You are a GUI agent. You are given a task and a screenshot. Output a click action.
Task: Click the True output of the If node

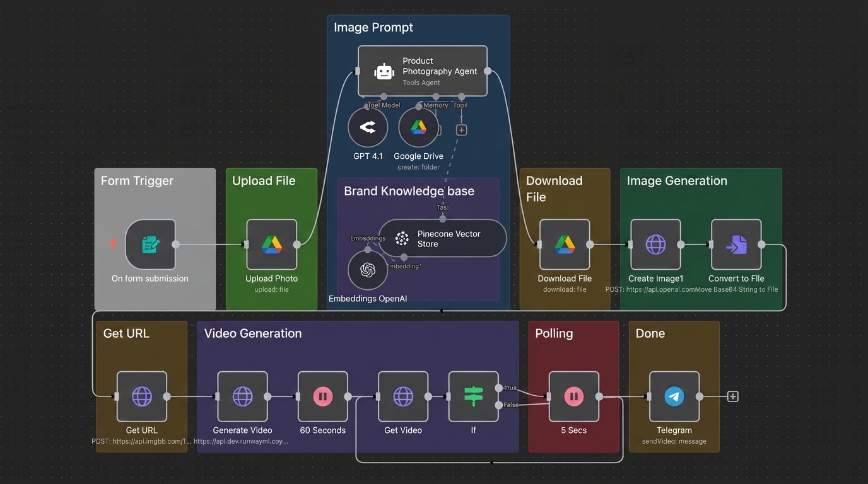pyautogui.click(x=499, y=388)
